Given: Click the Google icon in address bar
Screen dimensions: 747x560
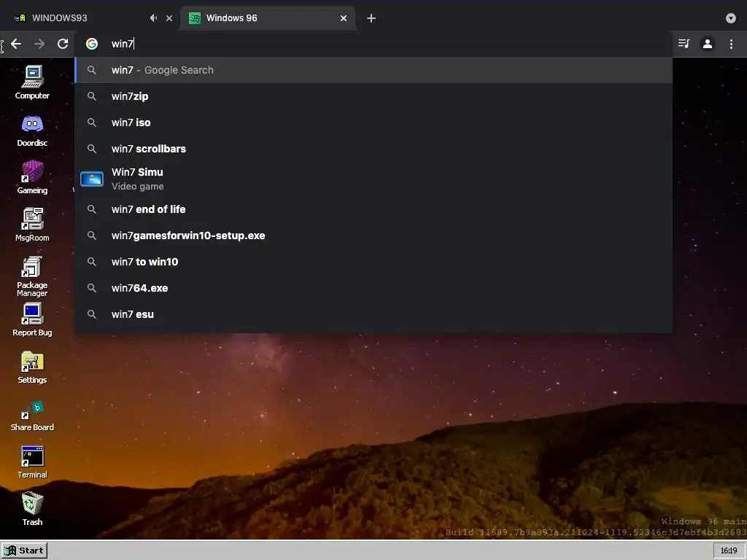Looking at the screenshot, I should click(92, 44).
